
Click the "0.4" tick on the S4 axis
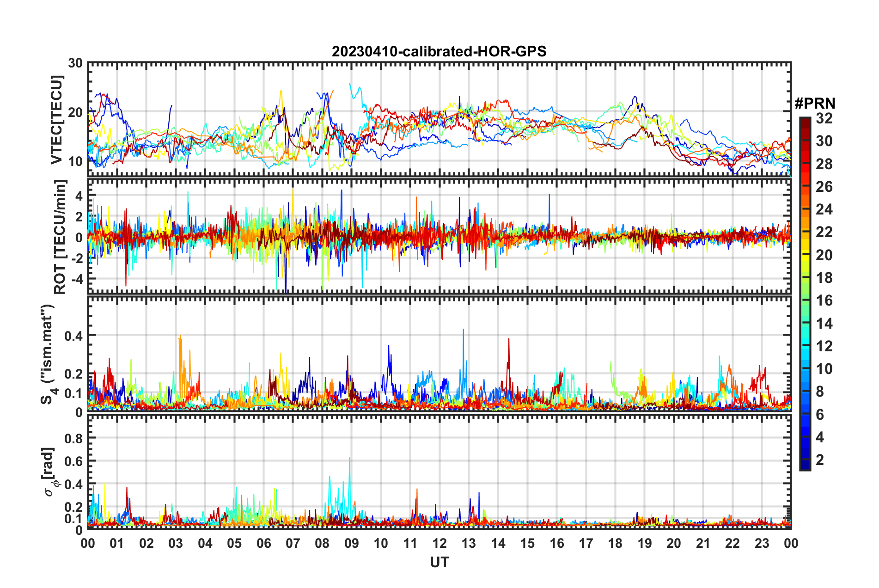point(73,336)
